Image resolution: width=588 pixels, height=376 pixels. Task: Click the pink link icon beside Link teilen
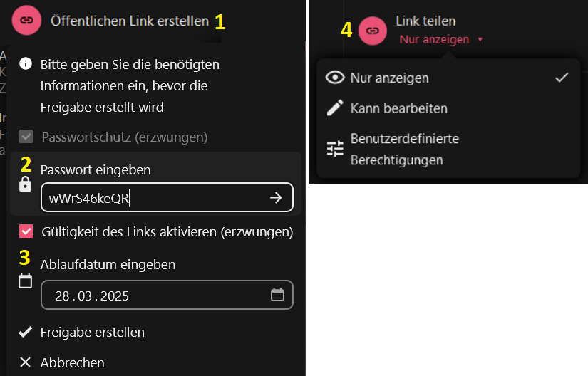(372, 31)
